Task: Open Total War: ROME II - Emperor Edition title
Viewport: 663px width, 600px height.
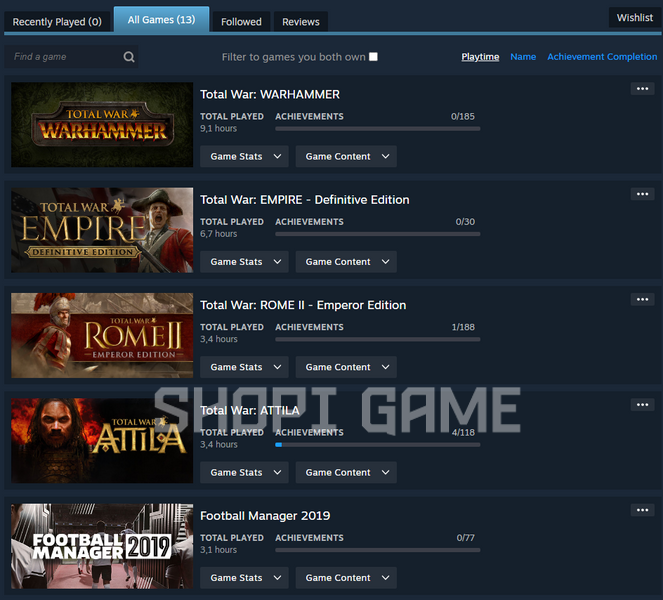Action: point(303,305)
